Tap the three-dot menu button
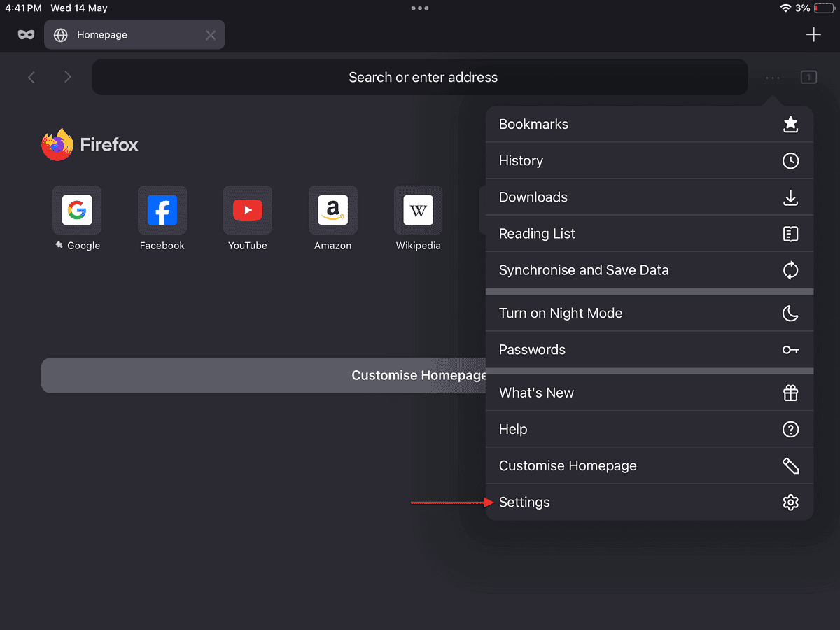This screenshot has height=630, width=840. pos(773,78)
